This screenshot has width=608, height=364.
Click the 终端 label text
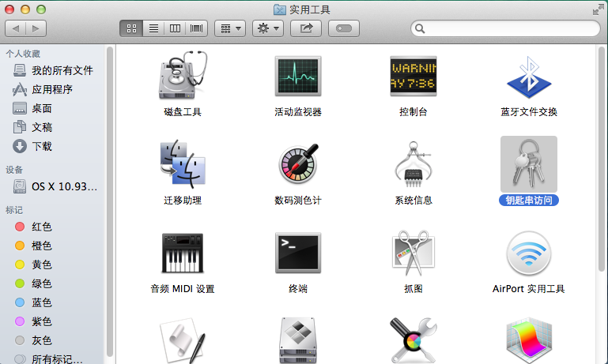[x=298, y=289]
